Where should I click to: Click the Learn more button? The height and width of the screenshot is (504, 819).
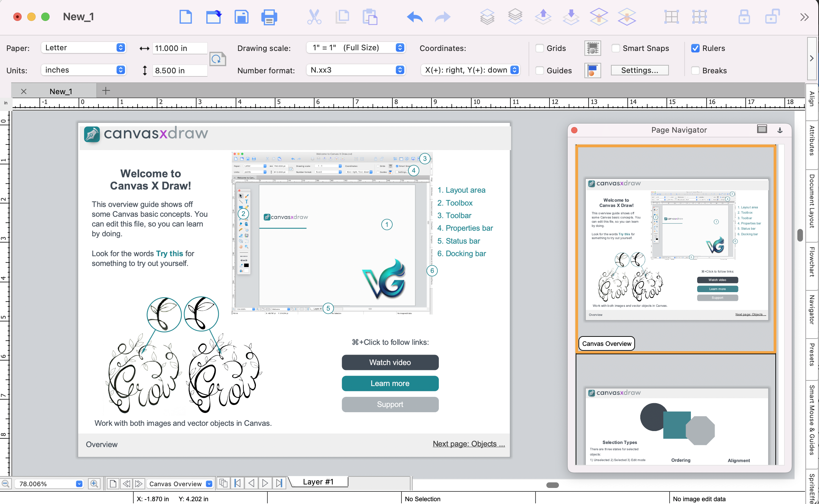(390, 383)
